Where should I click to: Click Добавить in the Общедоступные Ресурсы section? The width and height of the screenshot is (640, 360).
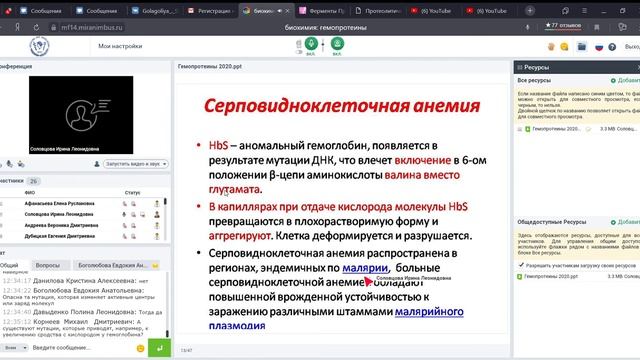click(x=626, y=222)
